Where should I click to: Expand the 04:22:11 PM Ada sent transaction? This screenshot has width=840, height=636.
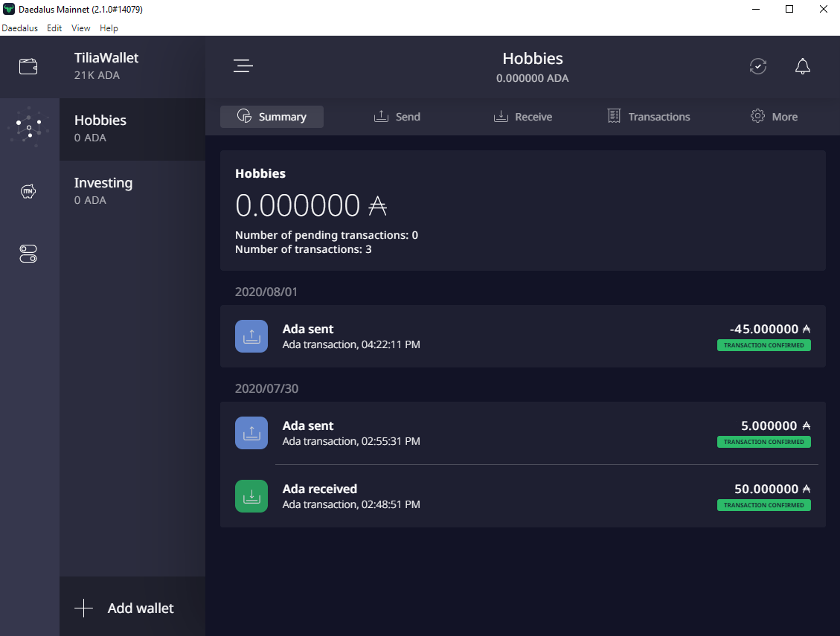point(523,336)
